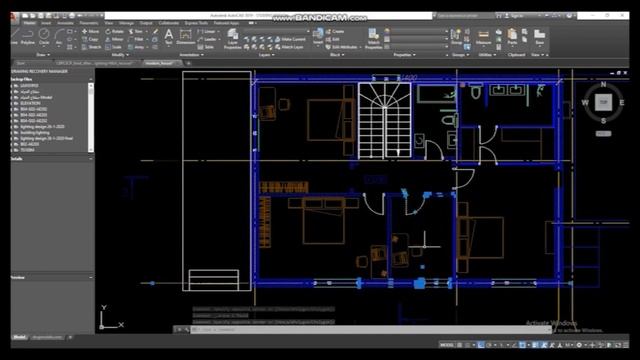Click the Fillet tool

point(136,39)
